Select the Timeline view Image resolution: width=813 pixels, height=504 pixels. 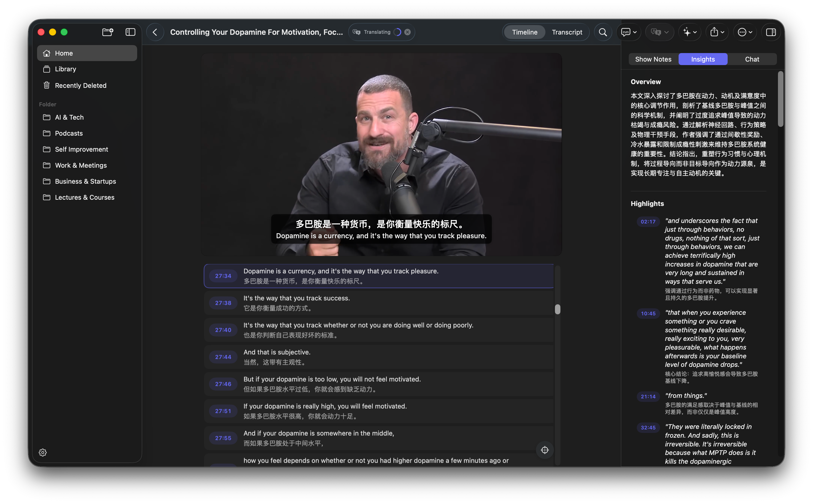click(524, 32)
